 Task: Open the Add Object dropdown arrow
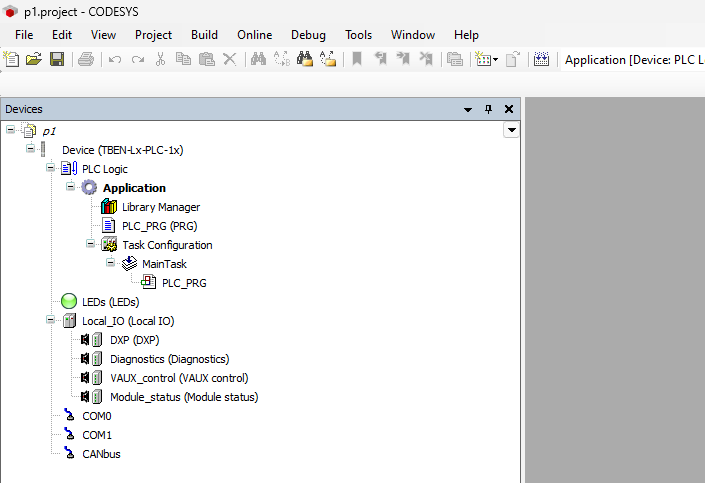[x=495, y=59]
